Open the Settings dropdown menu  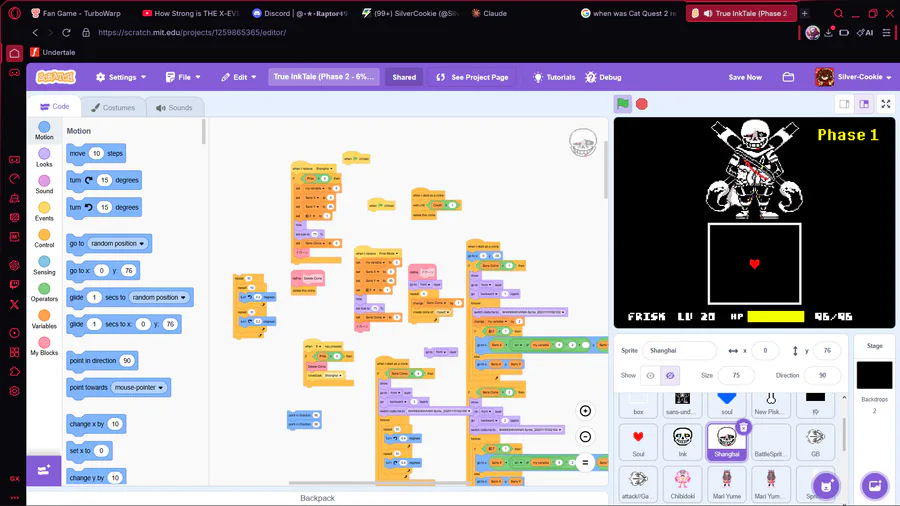click(x=121, y=77)
